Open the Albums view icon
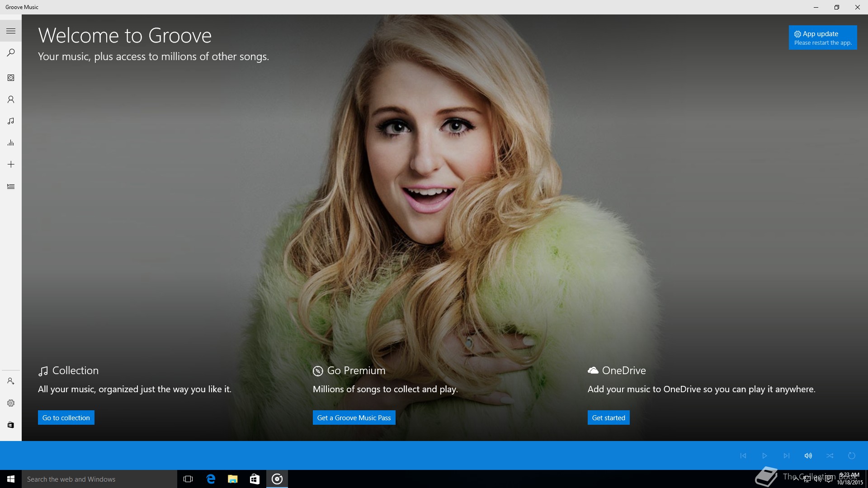Image resolution: width=868 pixels, height=488 pixels. click(11, 78)
